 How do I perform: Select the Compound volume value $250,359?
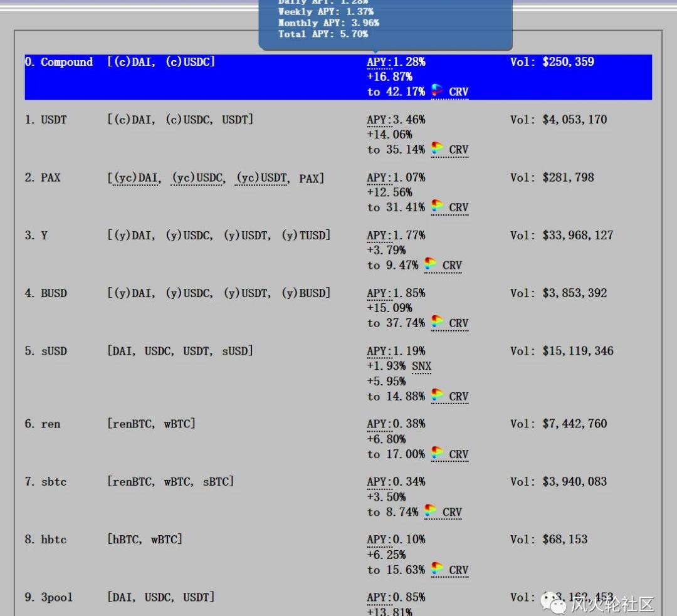[x=568, y=62]
